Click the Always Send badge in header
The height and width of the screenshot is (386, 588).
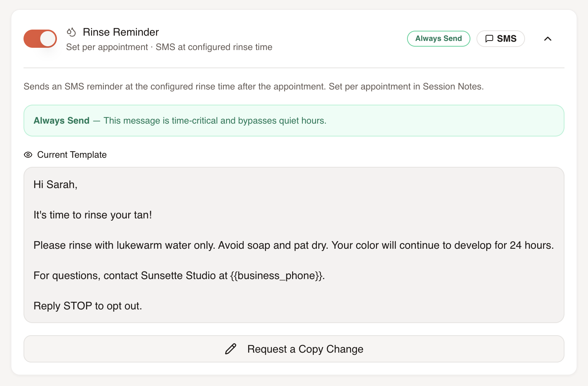pyautogui.click(x=439, y=39)
